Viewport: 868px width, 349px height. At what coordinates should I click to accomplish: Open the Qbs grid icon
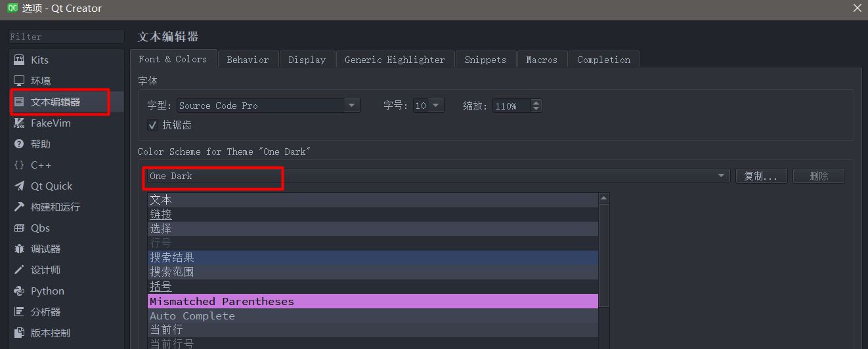(x=19, y=228)
